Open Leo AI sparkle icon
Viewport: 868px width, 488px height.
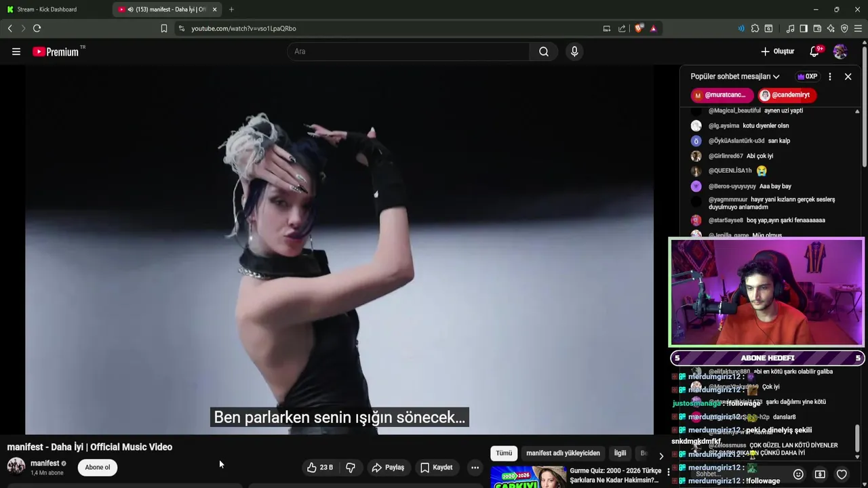click(x=831, y=28)
